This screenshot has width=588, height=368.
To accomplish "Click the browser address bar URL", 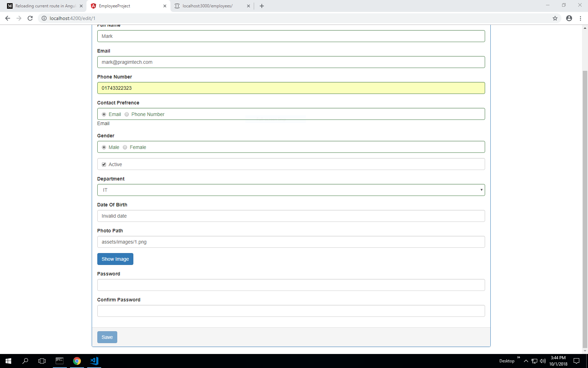I will (72, 18).
